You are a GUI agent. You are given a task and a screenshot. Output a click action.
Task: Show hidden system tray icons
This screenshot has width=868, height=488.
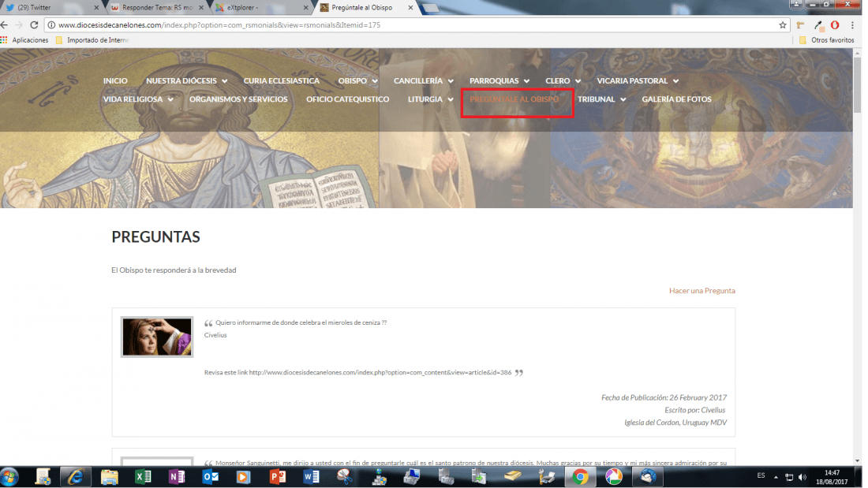click(x=776, y=477)
